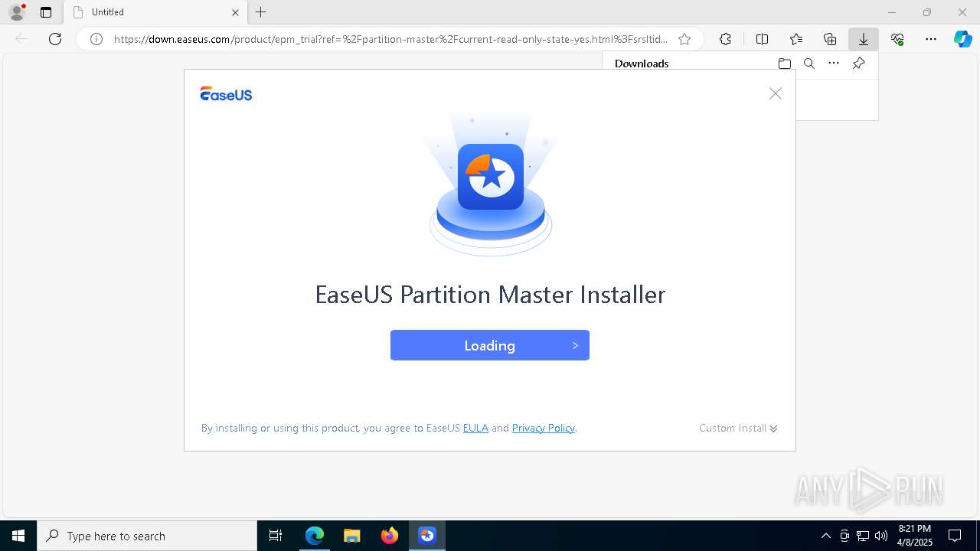The image size is (980, 551).
Task: Click the EaseUS logo
Action: pyautogui.click(x=226, y=94)
